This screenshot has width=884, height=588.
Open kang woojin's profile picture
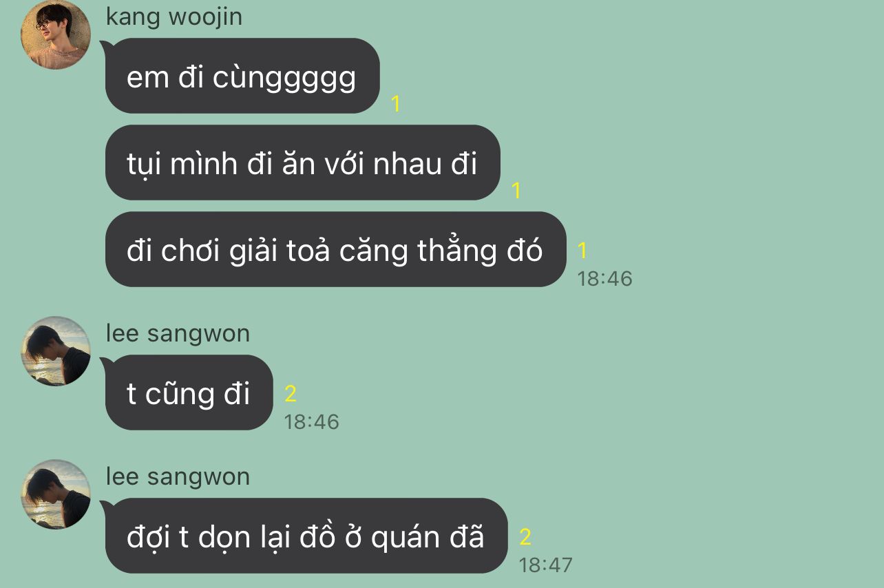(x=56, y=35)
